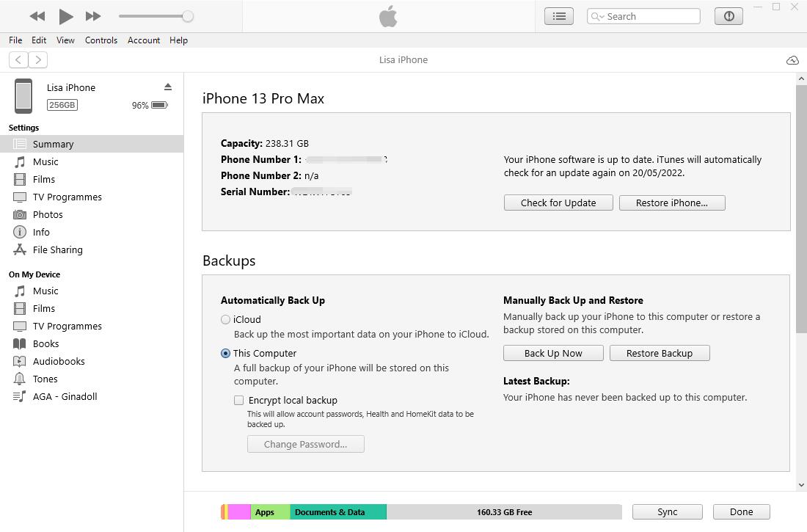Click the 256GB storage badge
The width and height of the screenshot is (807, 532).
(62, 105)
